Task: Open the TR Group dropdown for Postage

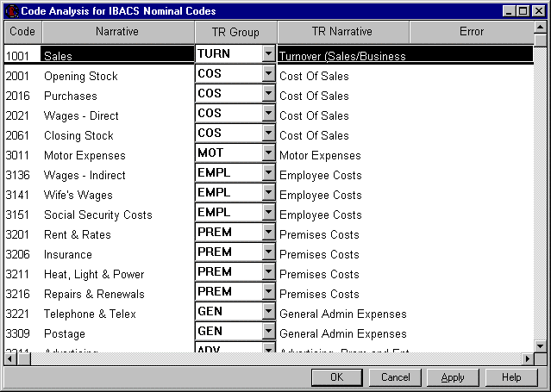Action: click(268, 332)
